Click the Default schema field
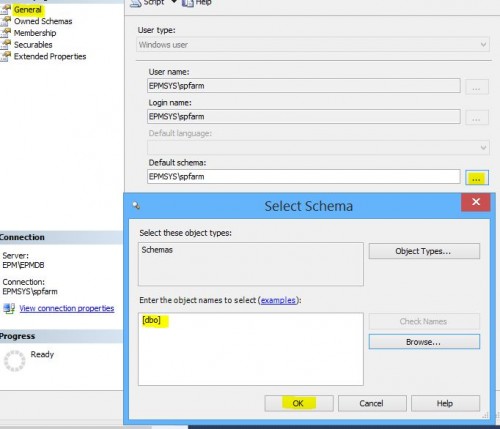Viewport: 500px width, 429px height. click(x=304, y=176)
